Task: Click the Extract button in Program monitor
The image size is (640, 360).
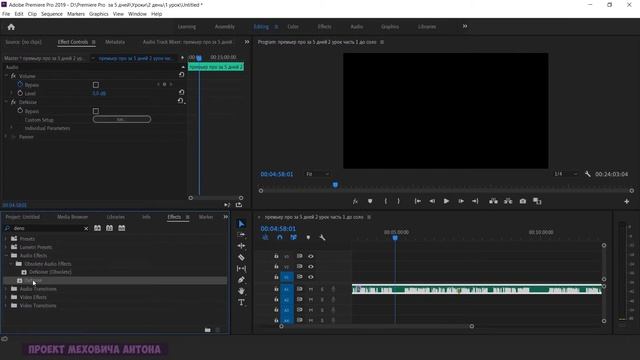Action: pos(508,201)
